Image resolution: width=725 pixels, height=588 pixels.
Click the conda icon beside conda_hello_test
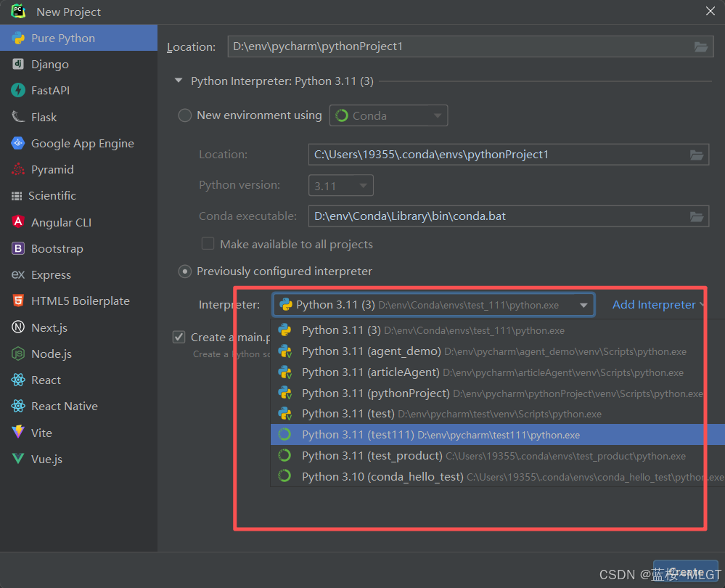tap(284, 476)
